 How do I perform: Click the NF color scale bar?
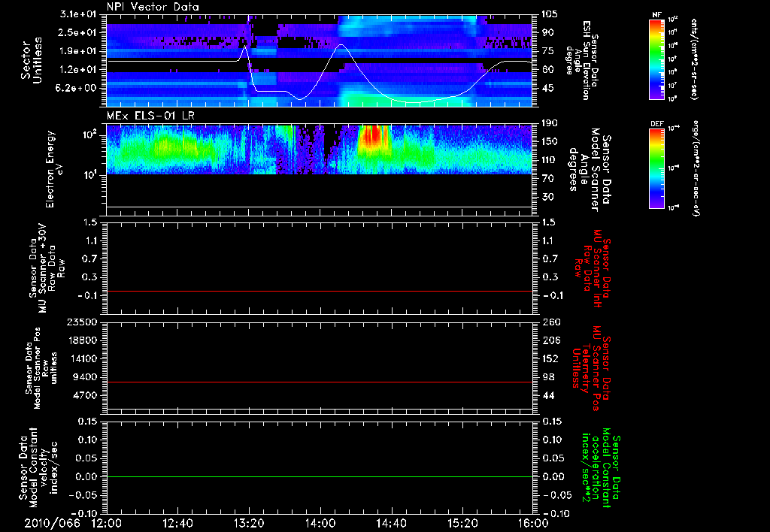(x=656, y=59)
